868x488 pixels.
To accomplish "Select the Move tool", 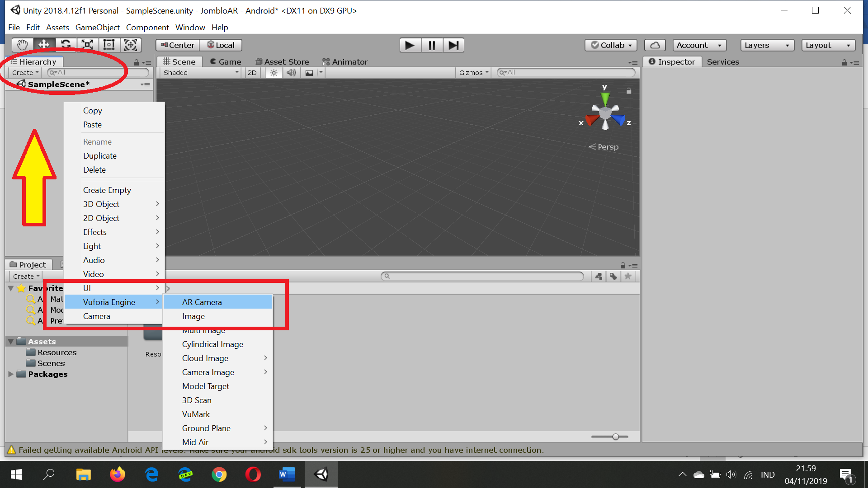I will pyautogui.click(x=44, y=45).
